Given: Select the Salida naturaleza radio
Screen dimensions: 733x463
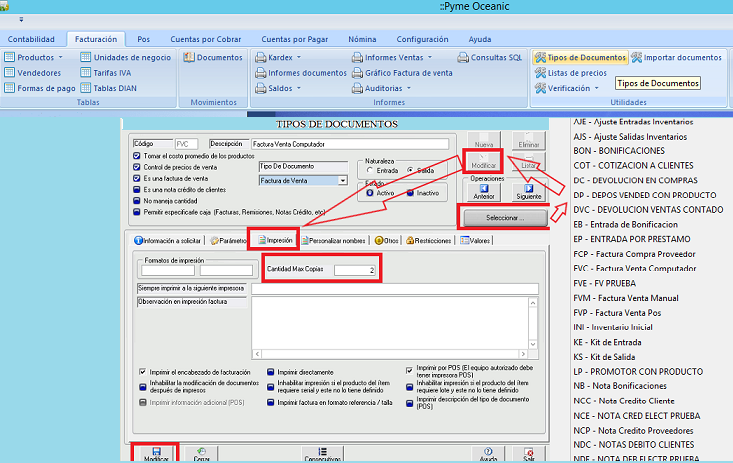Looking at the screenshot, I should point(410,170).
